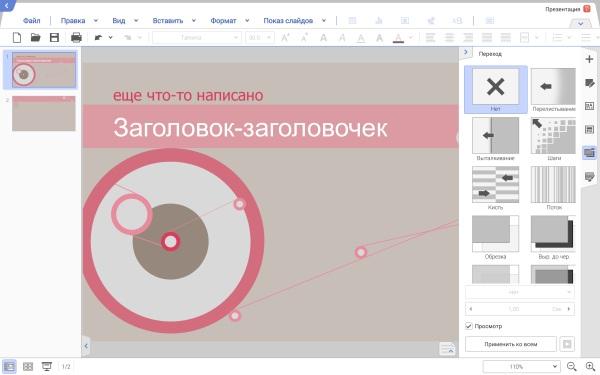Image resolution: width=600 pixels, height=375 pixels.
Task: Click the transition duration value field
Action: 520,309
